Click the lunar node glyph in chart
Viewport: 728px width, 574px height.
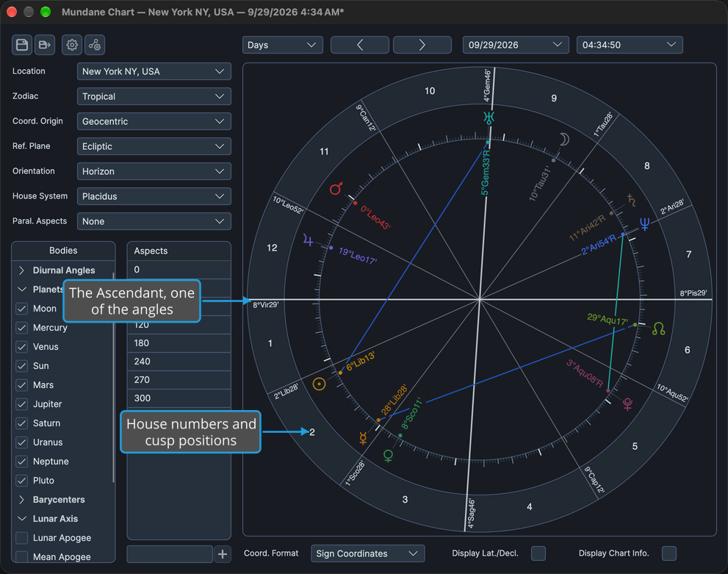[658, 329]
